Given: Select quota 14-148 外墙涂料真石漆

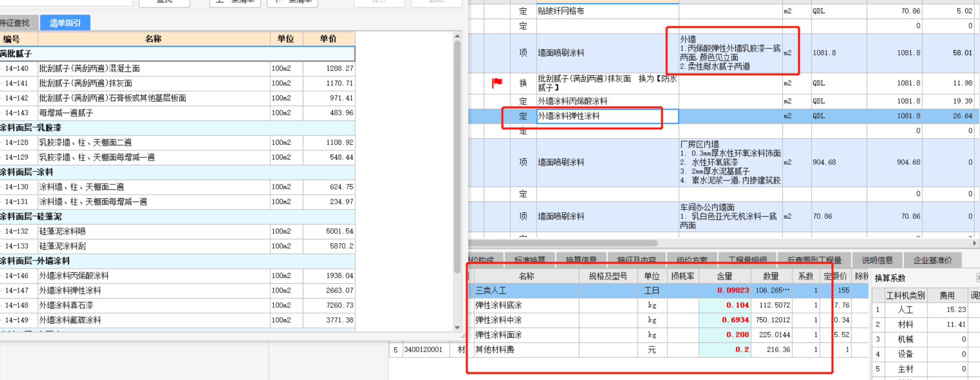Looking at the screenshot, I should [x=177, y=305].
